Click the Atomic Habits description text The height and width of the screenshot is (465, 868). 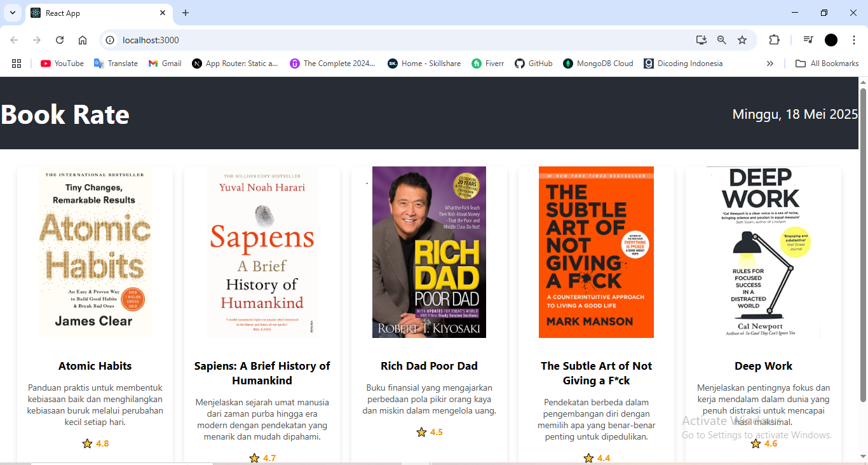click(x=95, y=405)
